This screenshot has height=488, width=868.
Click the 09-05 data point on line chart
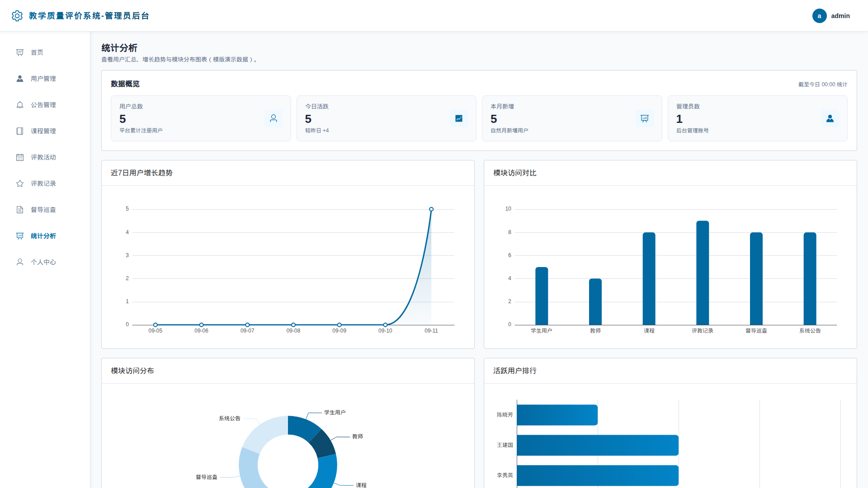(x=156, y=325)
